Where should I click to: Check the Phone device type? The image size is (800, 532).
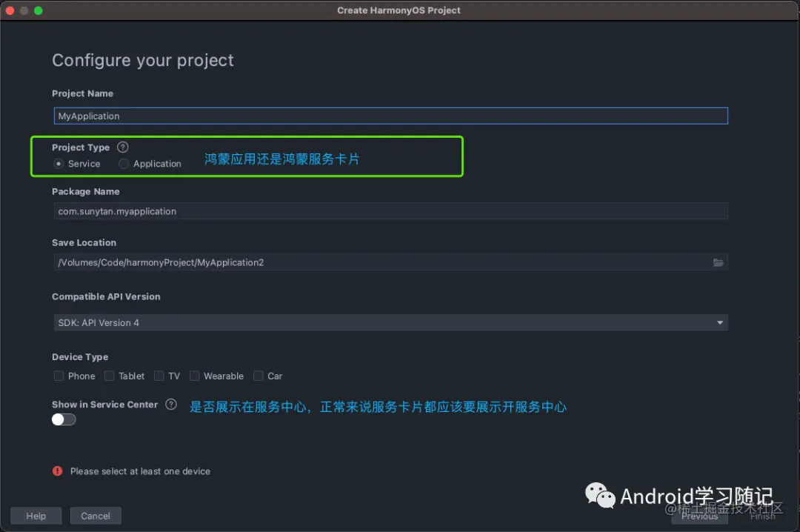coord(59,376)
